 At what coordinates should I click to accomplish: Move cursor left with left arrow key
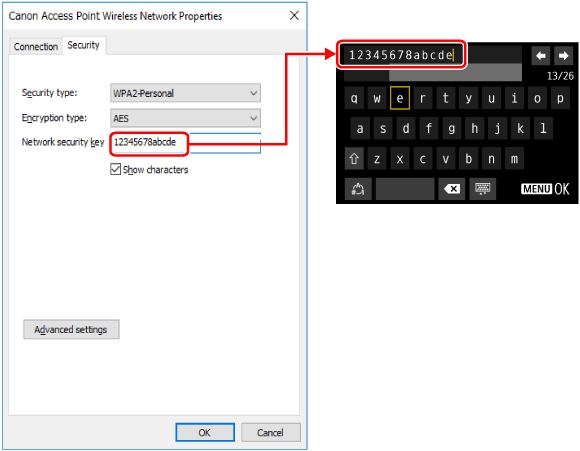(540, 56)
